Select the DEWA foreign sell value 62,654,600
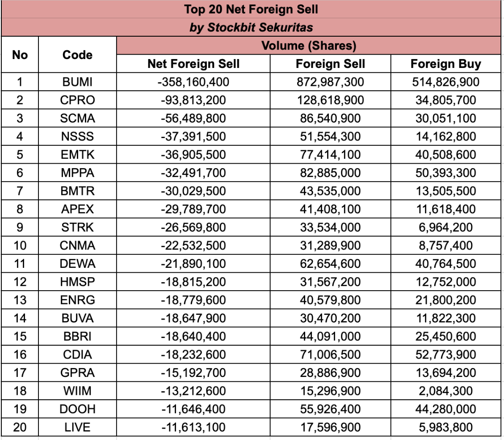This screenshot has height=440, width=504. [330, 264]
